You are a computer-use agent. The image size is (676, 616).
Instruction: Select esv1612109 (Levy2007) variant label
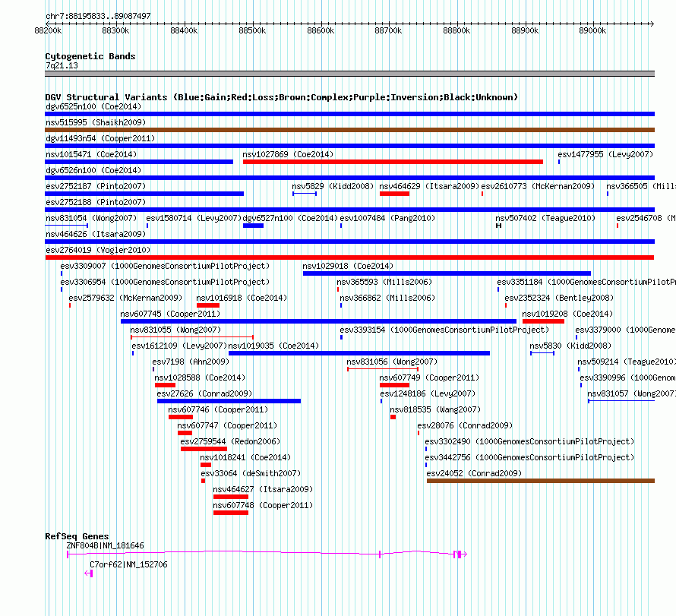tap(179, 346)
